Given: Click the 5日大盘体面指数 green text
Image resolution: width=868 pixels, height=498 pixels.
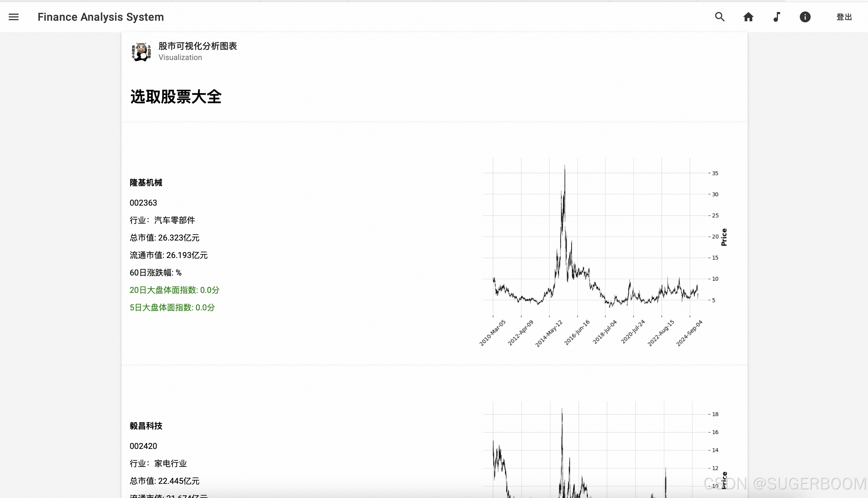Looking at the screenshot, I should pos(172,307).
